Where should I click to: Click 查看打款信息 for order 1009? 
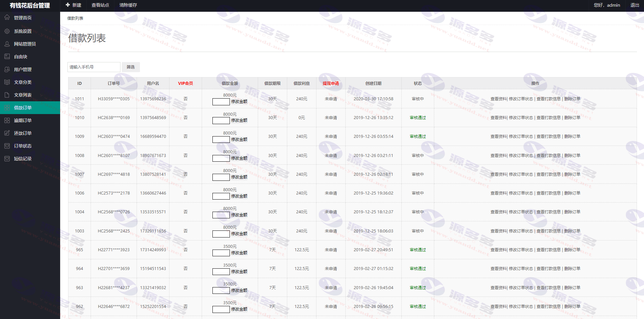pos(549,137)
